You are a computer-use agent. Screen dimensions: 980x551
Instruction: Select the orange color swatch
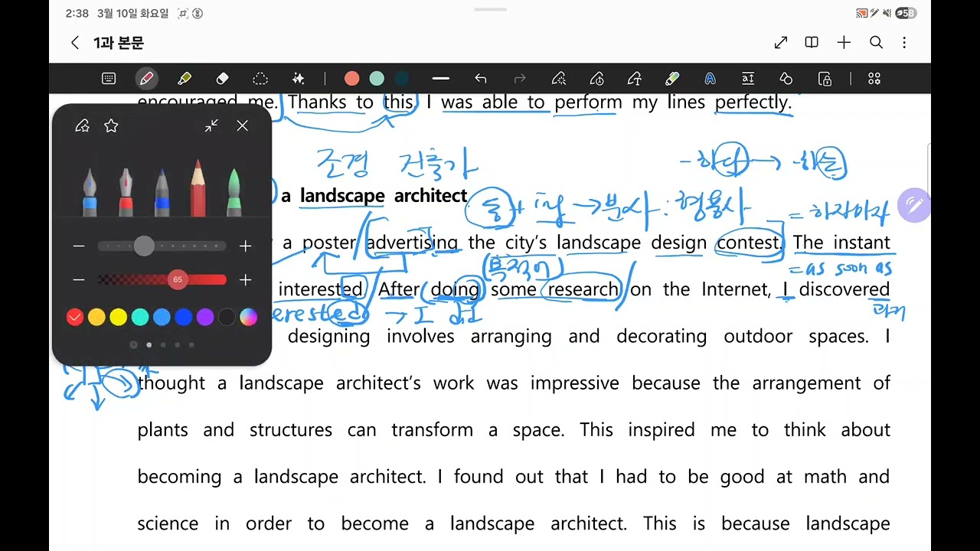point(96,317)
